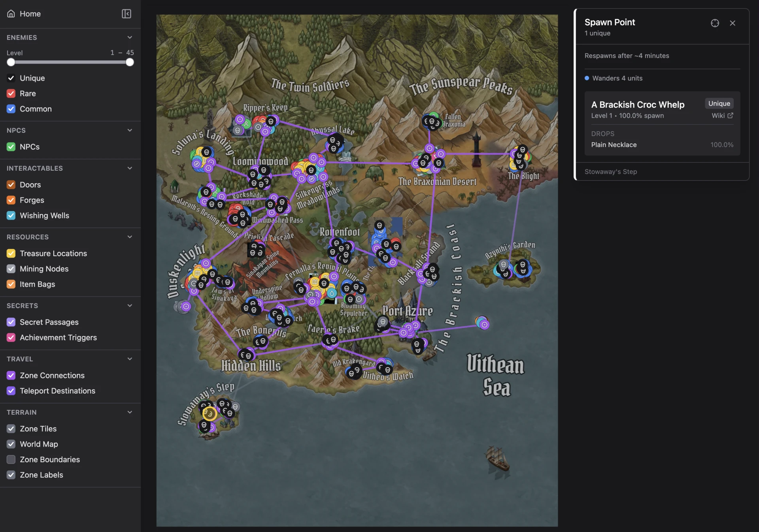Hide Secret Passages markers
Viewport: 759px width, 532px height.
pyautogui.click(x=11, y=322)
